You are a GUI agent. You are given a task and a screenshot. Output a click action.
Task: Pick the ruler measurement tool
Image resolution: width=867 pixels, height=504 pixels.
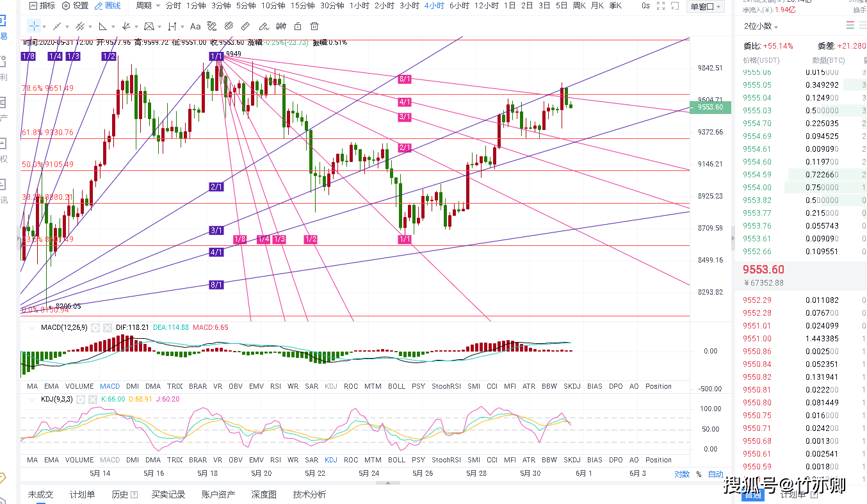pyautogui.click(x=245, y=26)
